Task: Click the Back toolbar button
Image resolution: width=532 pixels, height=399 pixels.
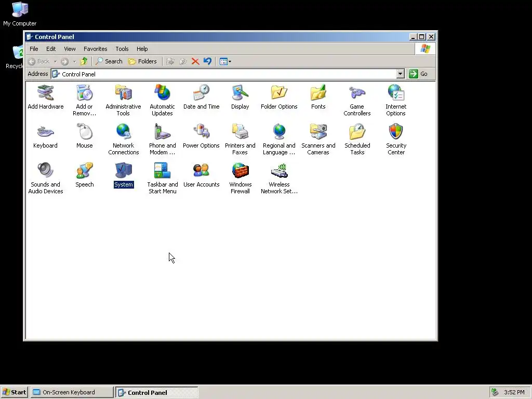Action: tap(39, 61)
